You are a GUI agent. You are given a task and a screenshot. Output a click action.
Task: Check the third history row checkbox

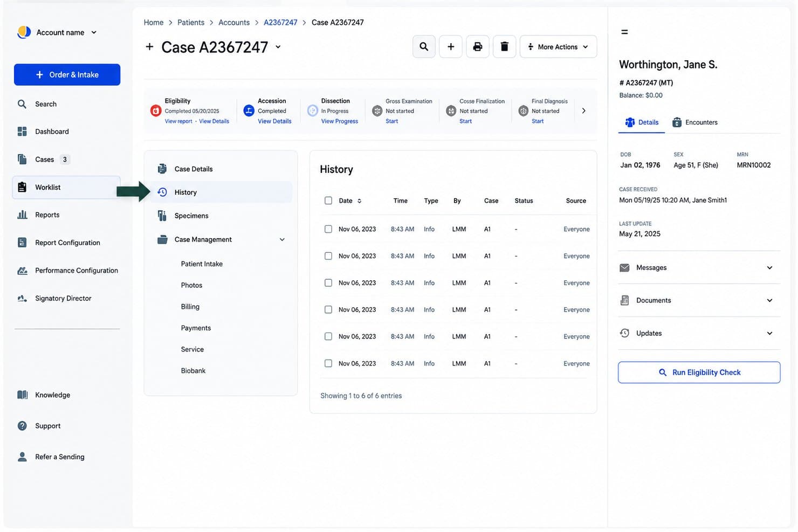[328, 283]
